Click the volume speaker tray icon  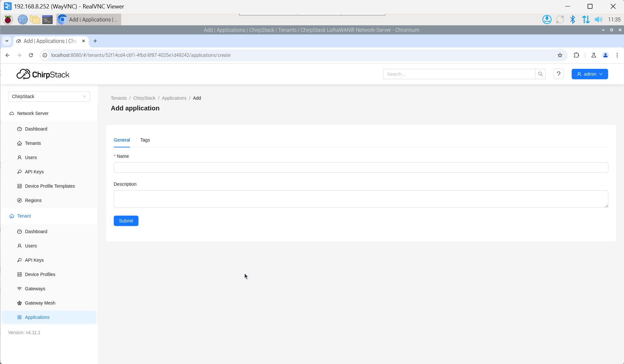coord(598,20)
